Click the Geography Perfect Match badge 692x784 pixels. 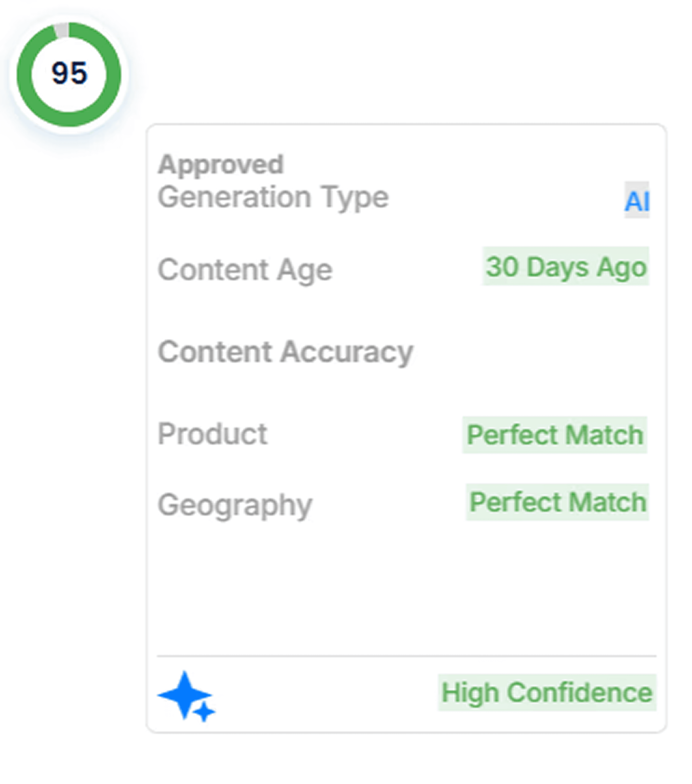557,502
